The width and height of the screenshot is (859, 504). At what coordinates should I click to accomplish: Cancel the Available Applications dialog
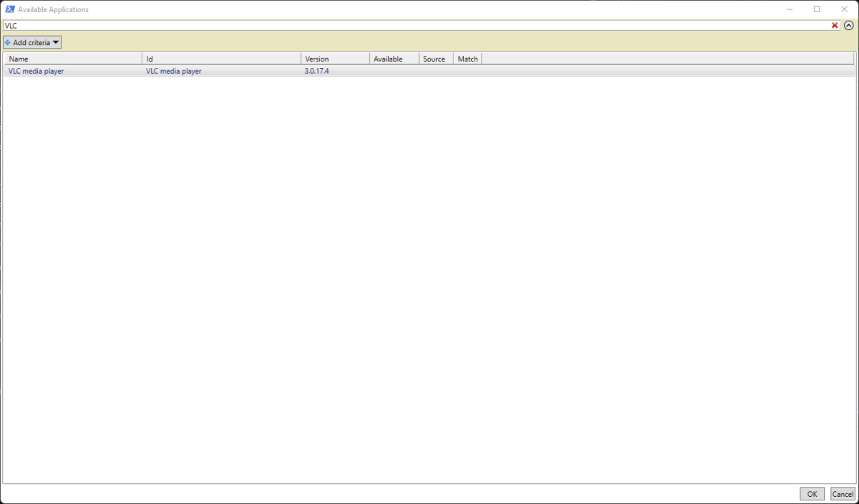[843, 493]
